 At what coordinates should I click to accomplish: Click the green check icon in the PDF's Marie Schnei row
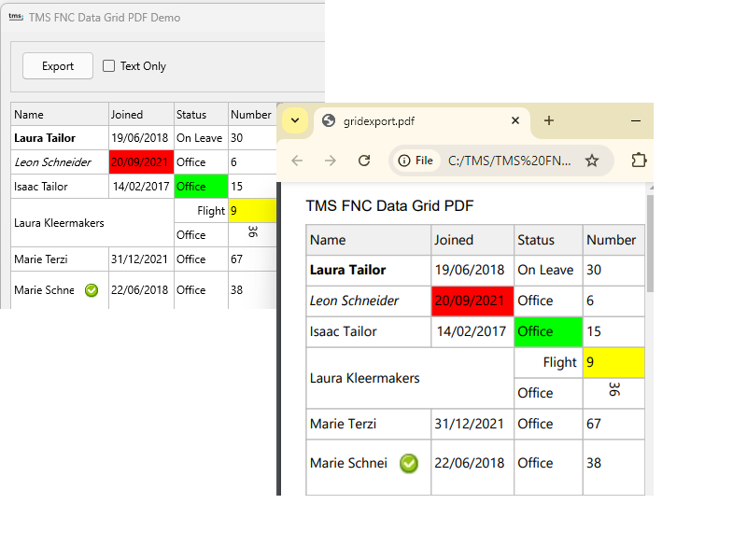click(x=408, y=463)
